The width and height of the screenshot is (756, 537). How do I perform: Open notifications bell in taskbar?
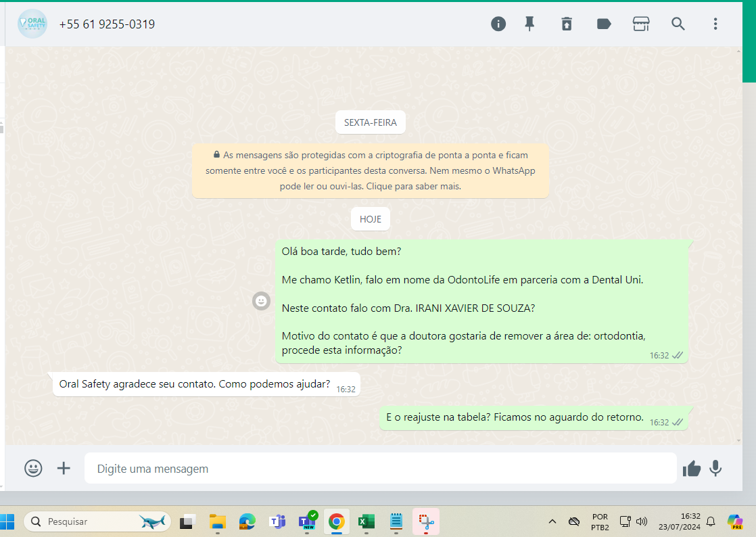tap(711, 521)
